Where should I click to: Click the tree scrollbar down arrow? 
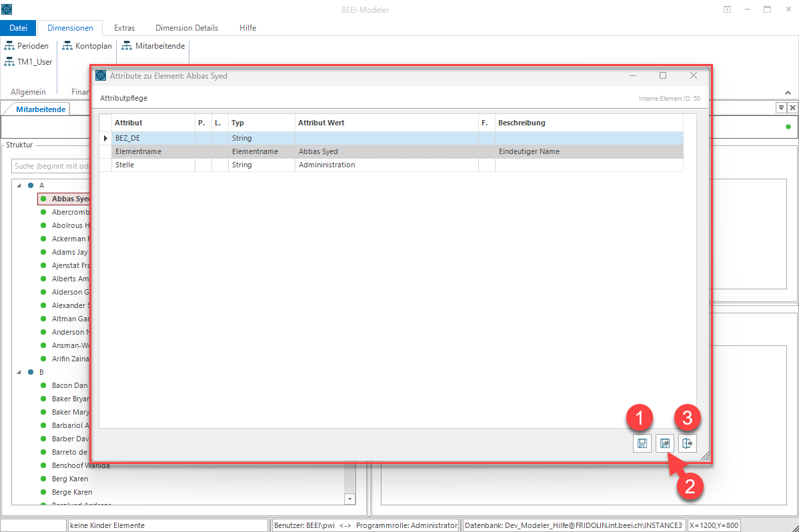349,499
